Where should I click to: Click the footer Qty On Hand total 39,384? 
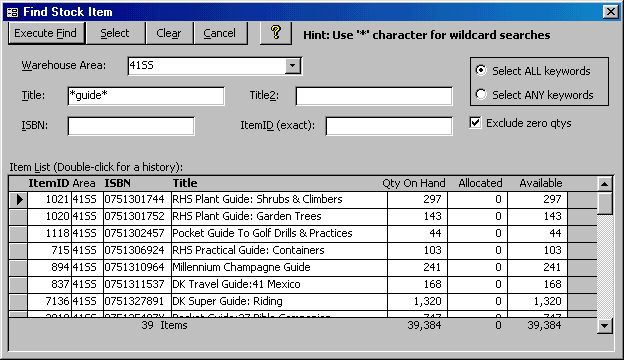424,325
